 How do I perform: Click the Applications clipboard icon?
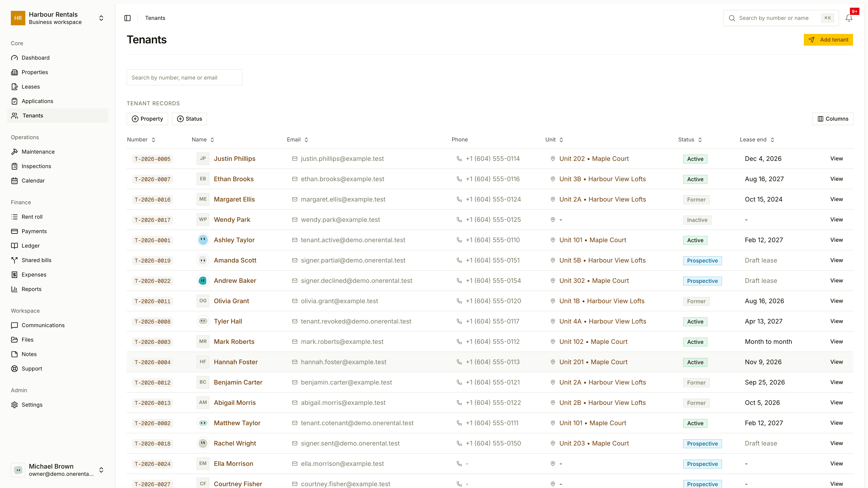14,101
